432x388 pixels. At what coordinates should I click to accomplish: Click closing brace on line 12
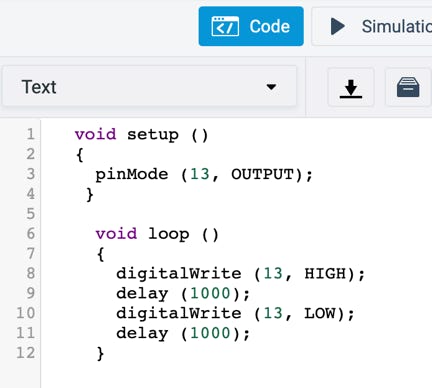point(100,354)
